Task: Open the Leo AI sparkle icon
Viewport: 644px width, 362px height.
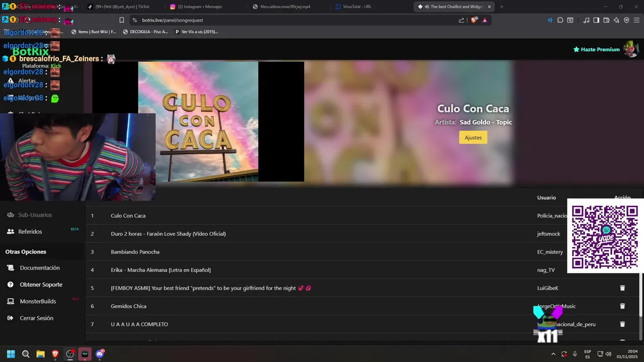Action: point(616,20)
